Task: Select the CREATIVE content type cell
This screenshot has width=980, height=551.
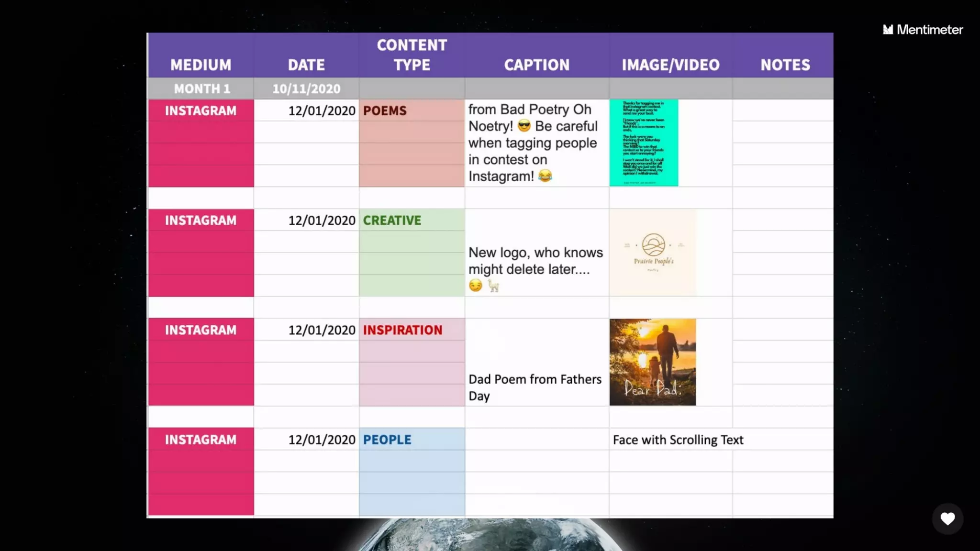Action: pyautogui.click(x=392, y=220)
